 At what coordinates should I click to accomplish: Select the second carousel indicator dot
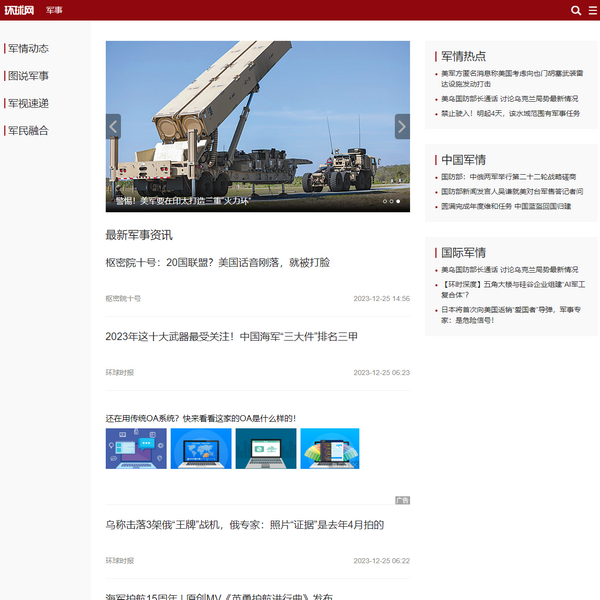pos(392,201)
